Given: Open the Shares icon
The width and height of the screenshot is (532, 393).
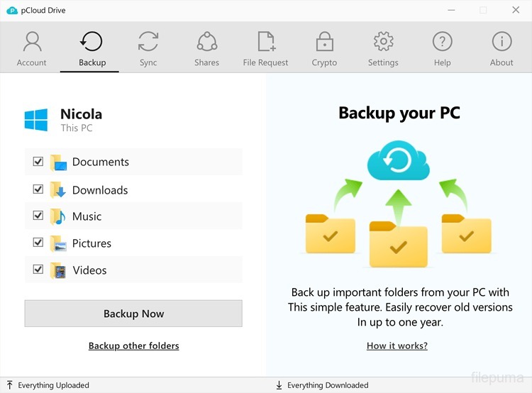Looking at the screenshot, I should [206, 42].
